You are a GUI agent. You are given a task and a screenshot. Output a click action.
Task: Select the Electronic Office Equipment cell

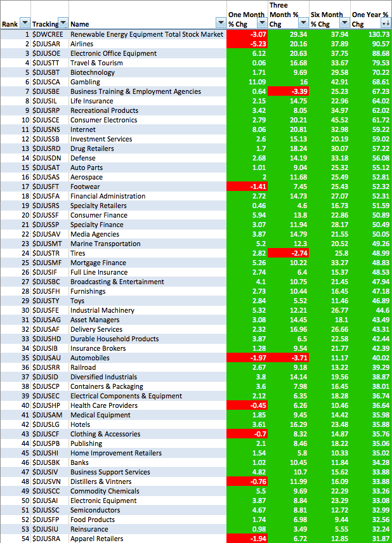tap(148, 53)
